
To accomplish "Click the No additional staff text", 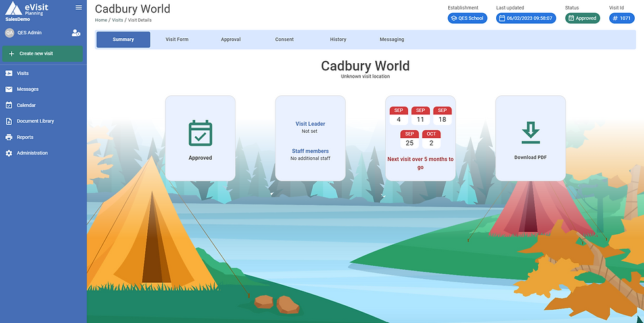I will tap(310, 159).
